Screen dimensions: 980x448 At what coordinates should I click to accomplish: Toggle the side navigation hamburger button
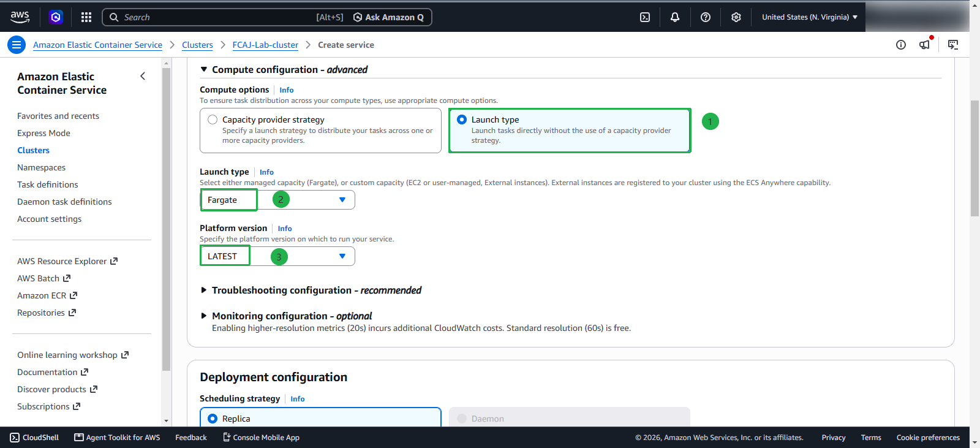click(x=17, y=45)
